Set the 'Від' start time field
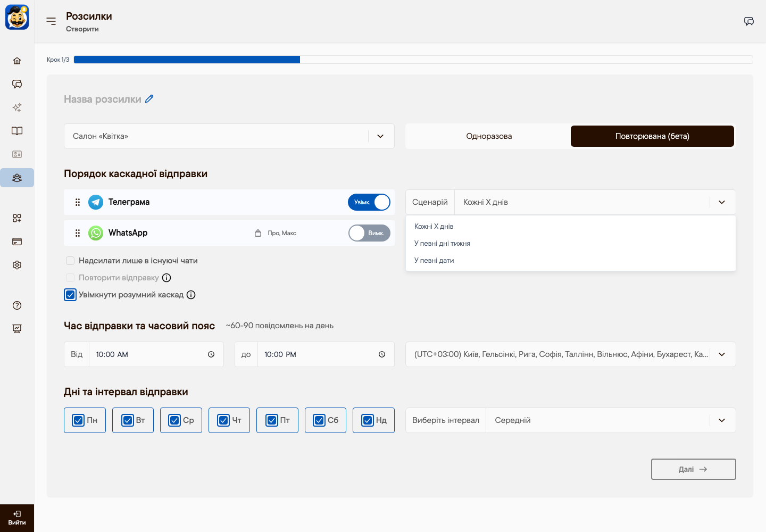 click(144, 354)
